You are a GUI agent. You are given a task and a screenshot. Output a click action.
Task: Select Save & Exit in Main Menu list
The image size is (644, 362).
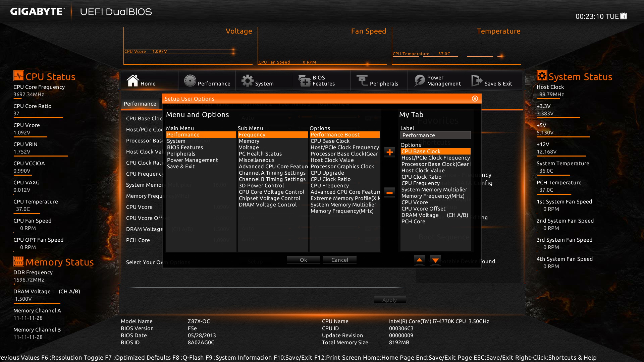[x=201, y=167]
